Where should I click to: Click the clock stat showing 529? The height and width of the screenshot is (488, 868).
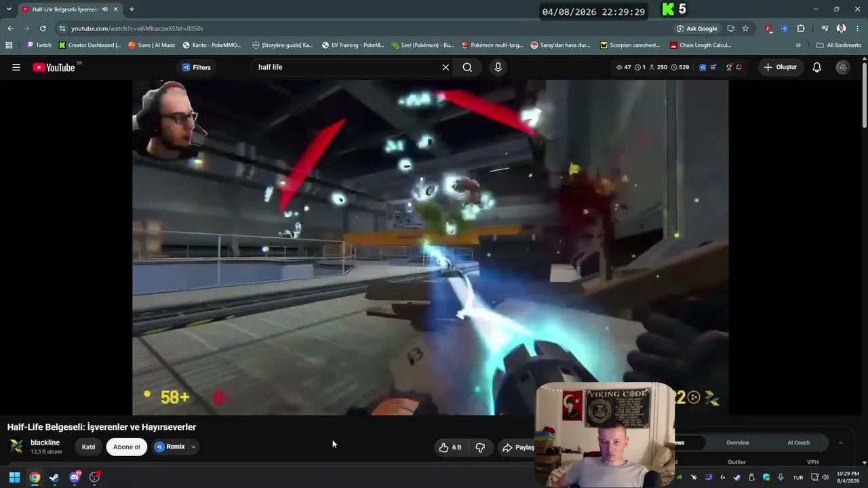pyautogui.click(x=679, y=67)
